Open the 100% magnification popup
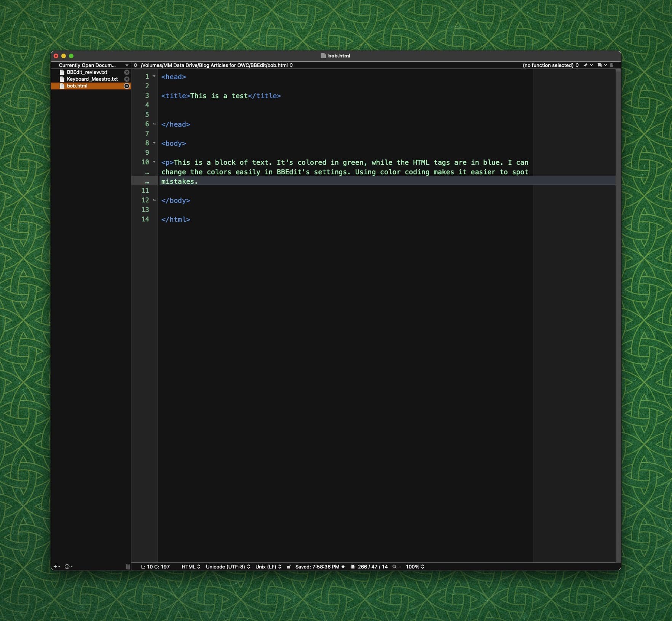 coord(415,567)
